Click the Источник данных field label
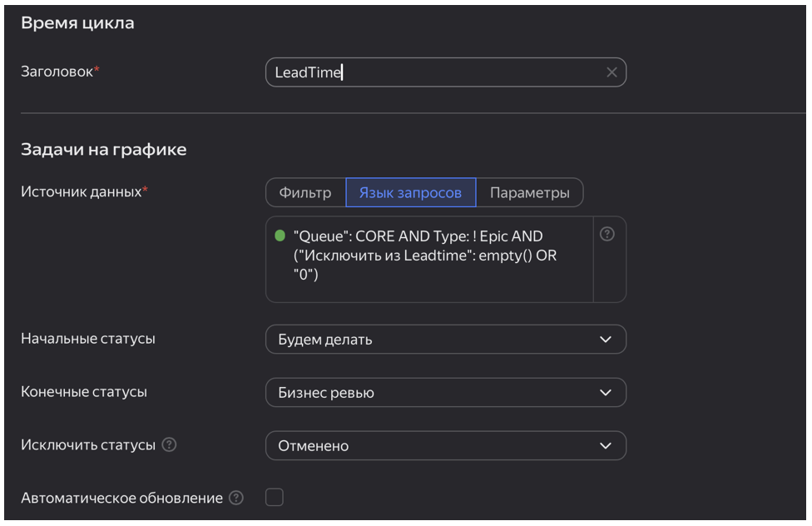 pos(82,191)
